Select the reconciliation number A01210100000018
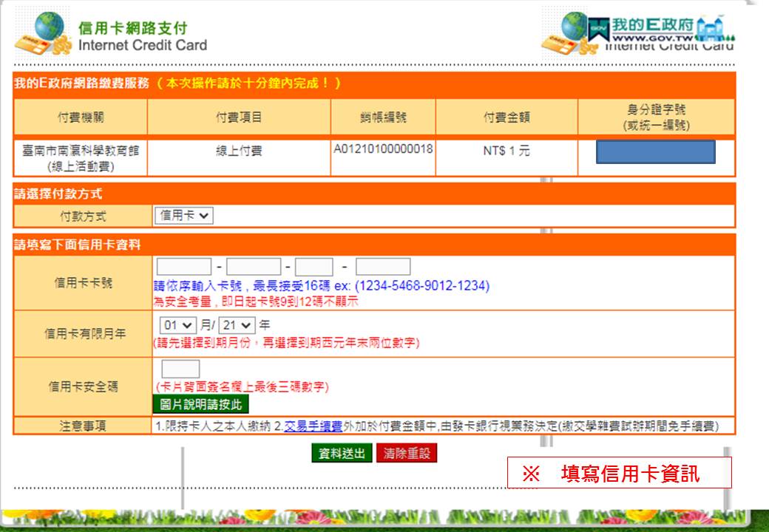Screen dimensions: 769x532 [x=383, y=149]
